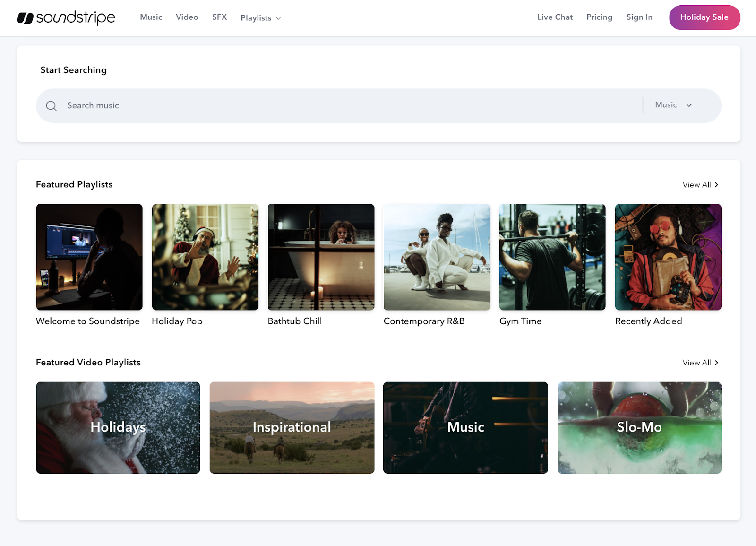Open the Sign In link
The height and width of the screenshot is (546, 756).
tap(639, 17)
